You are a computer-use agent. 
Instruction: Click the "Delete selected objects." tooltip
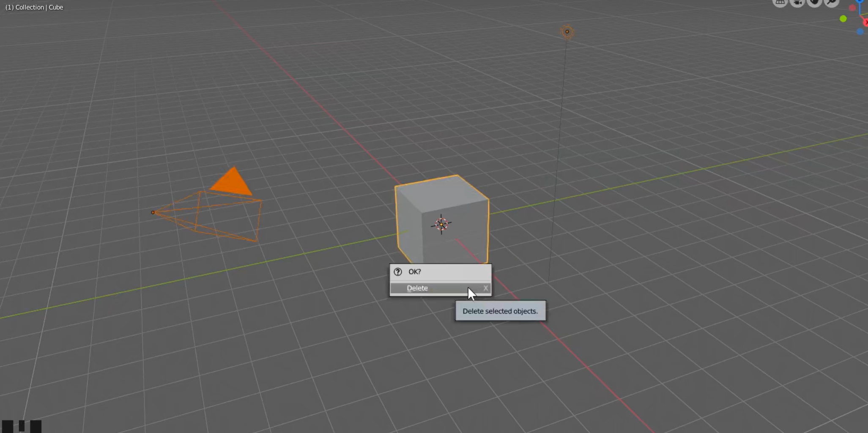500,311
